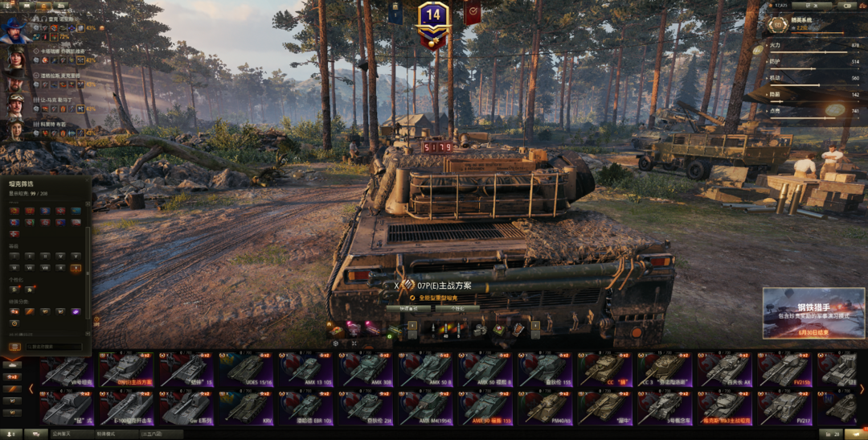Open the repair kit consumable slot
868x440 pixels.
point(479,330)
